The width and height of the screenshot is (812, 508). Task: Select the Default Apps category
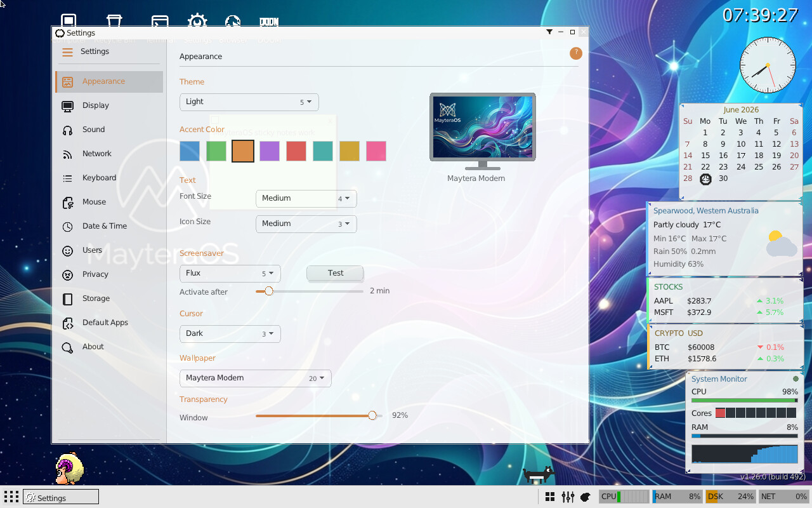coord(108,323)
